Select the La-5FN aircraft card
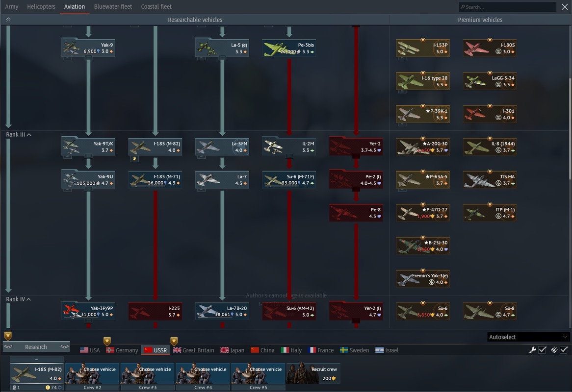The width and height of the screenshot is (572, 392). (x=222, y=147)
